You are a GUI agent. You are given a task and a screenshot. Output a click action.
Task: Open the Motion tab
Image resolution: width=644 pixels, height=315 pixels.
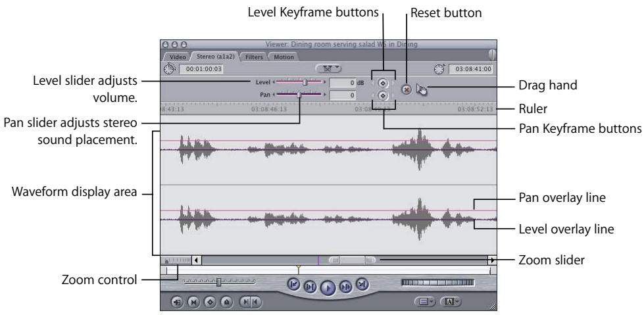[284, 57]
